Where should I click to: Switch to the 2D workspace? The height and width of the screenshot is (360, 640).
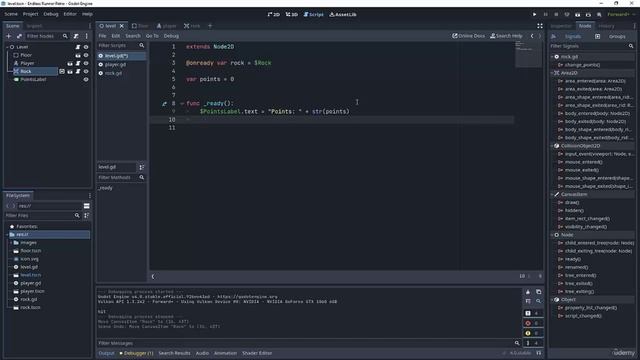274,14
